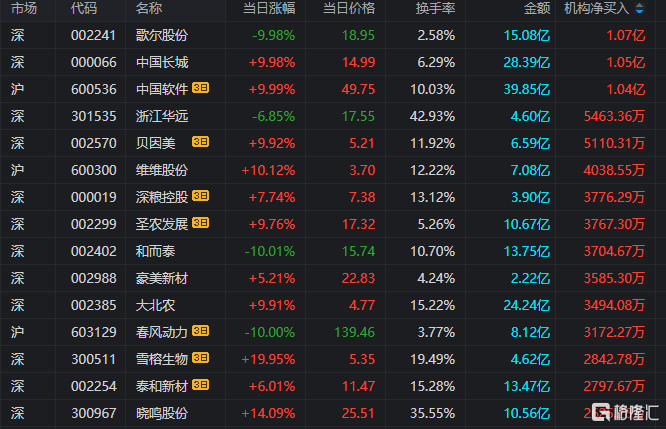Sort by 当日涨幅 column header
Screen dimensions: 666x429
269,8
